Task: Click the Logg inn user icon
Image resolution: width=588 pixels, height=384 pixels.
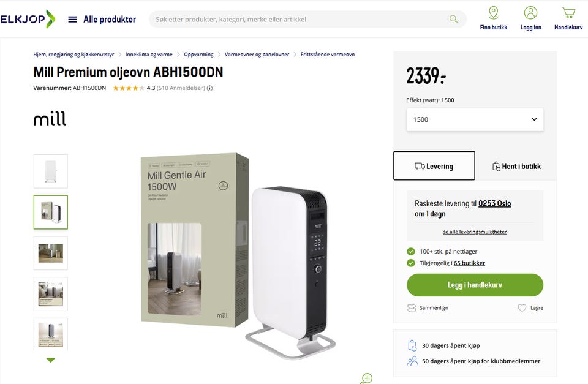Action: [530, 13]
